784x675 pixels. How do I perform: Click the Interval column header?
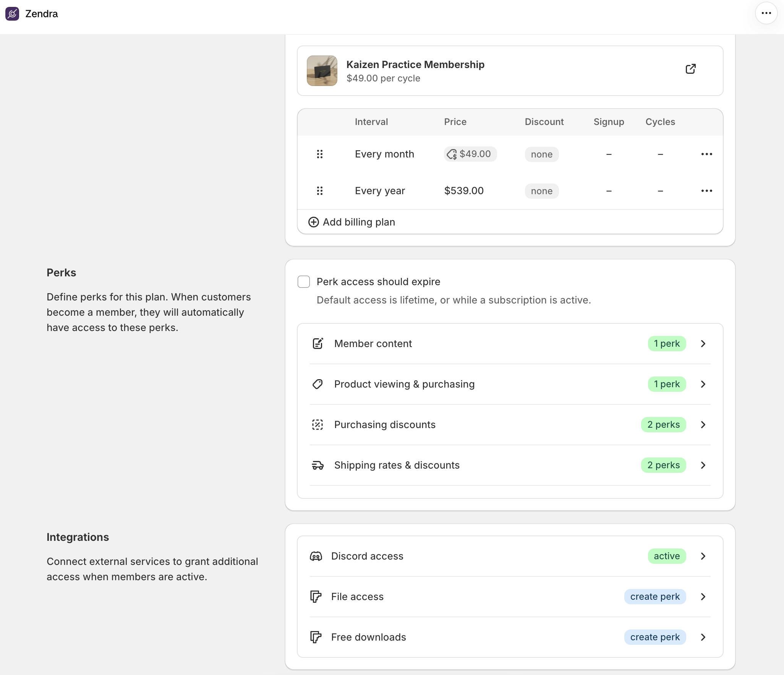coord(371,122)
